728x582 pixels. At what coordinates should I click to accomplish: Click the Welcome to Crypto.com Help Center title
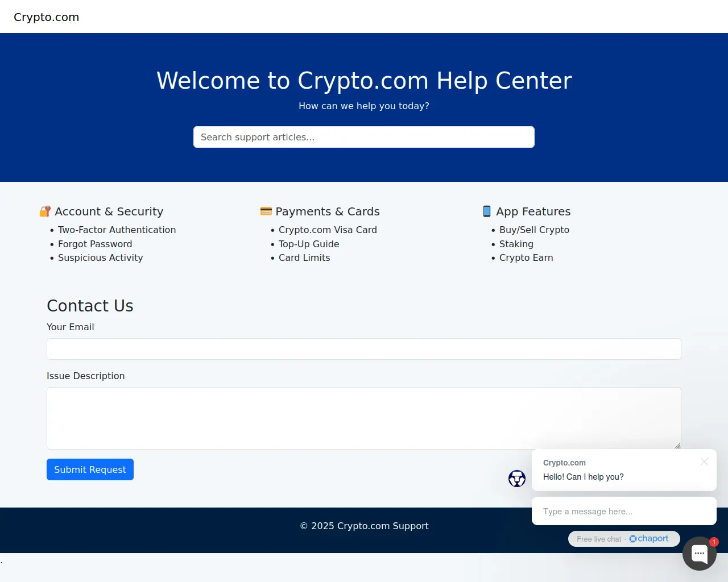point(364,81)
